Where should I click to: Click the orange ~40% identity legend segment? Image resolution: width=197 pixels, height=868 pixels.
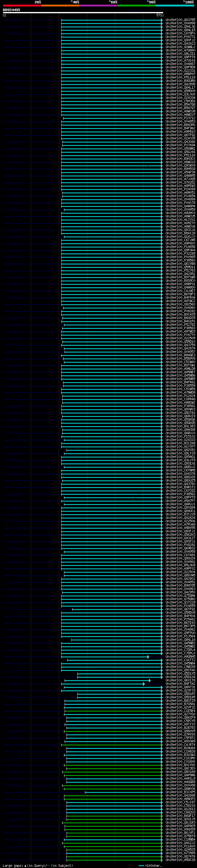coord(60,6)
